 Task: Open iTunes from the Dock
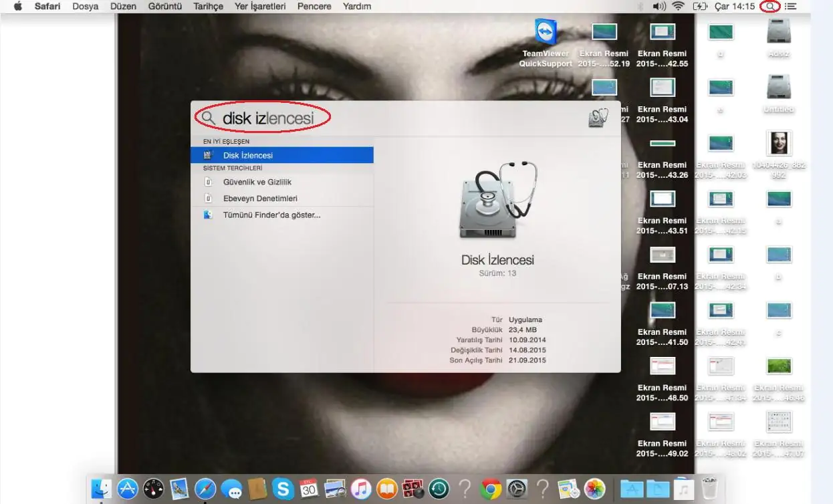click(361, 489)
